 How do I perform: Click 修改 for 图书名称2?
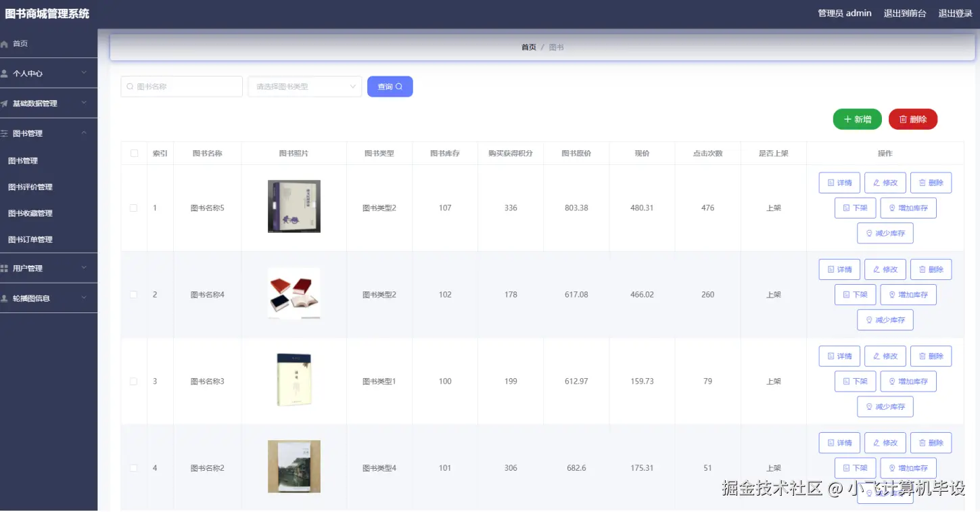click(885, 443)
